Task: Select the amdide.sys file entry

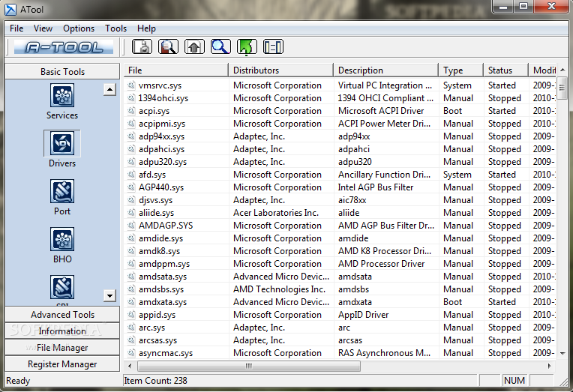Action: (160, 238)
